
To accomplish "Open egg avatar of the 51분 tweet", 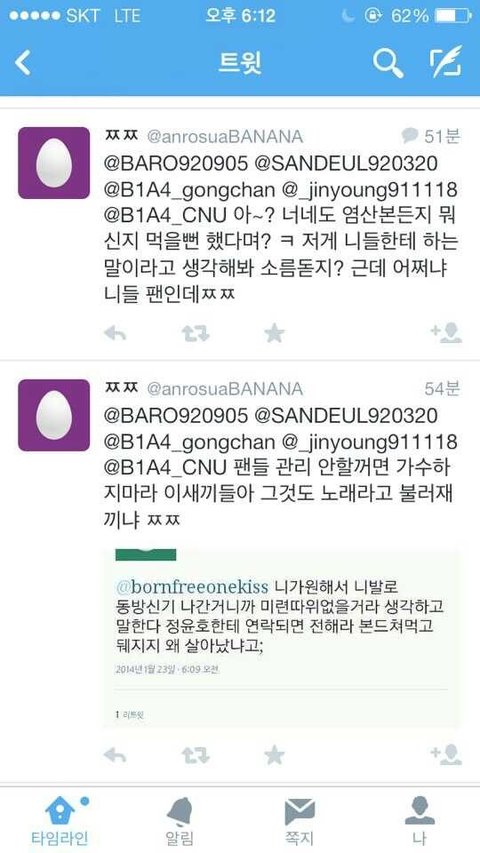I will tap(54, 163).
